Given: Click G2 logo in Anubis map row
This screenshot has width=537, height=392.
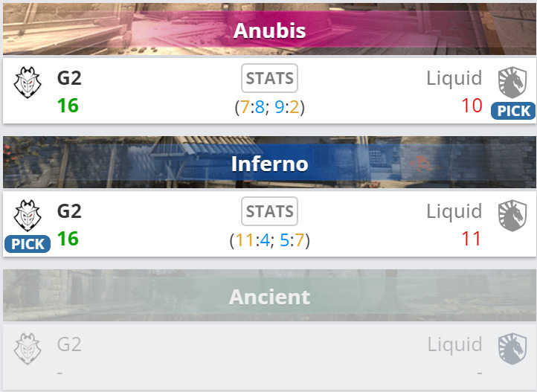Looking at the screenshot, I should [28, 82].
